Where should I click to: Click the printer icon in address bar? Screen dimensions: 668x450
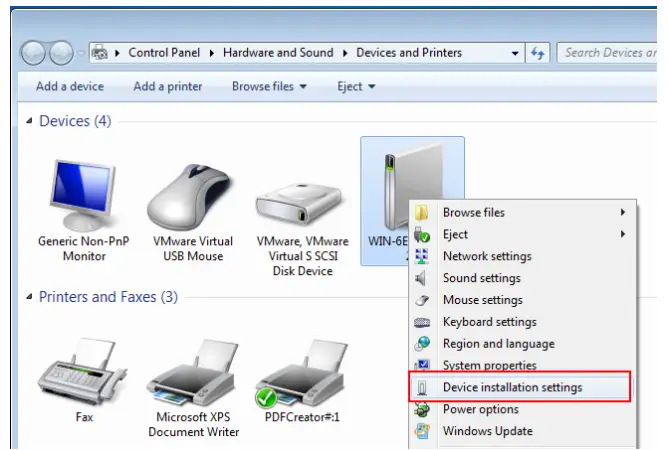100,53
